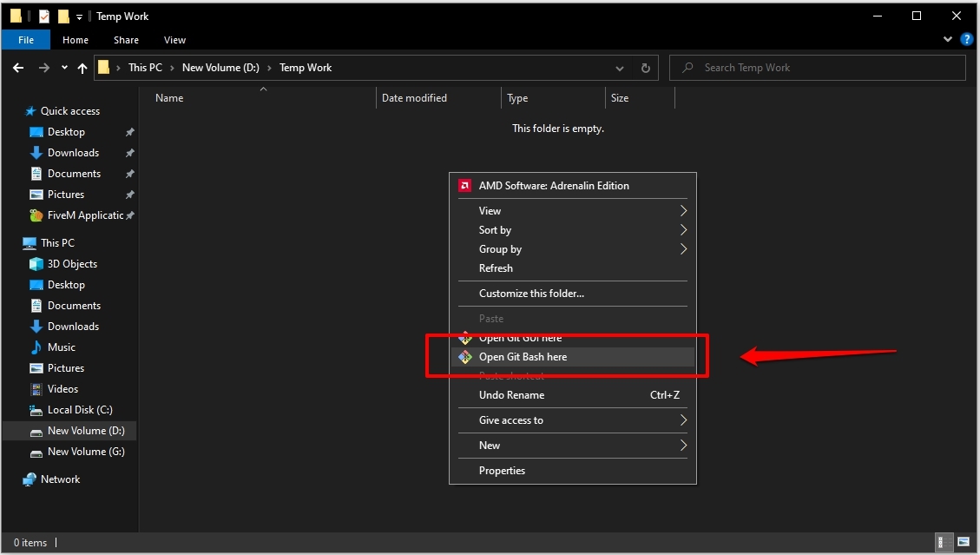The width and height of the screenshot is (980, 555).
Task: Switch to large icons view in status bar
Action: (964, 542)
